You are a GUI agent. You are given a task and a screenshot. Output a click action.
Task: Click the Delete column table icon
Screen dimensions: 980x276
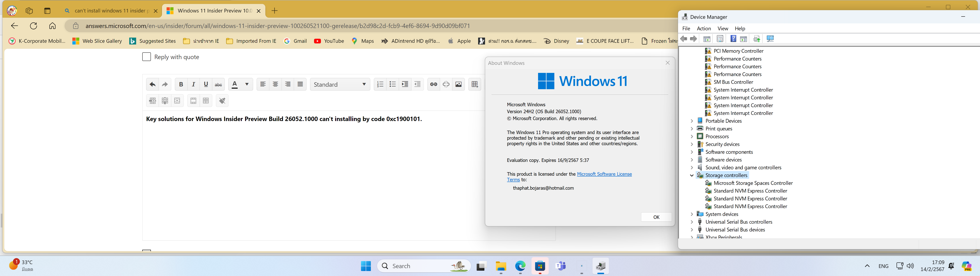click(x=165, y=101)
